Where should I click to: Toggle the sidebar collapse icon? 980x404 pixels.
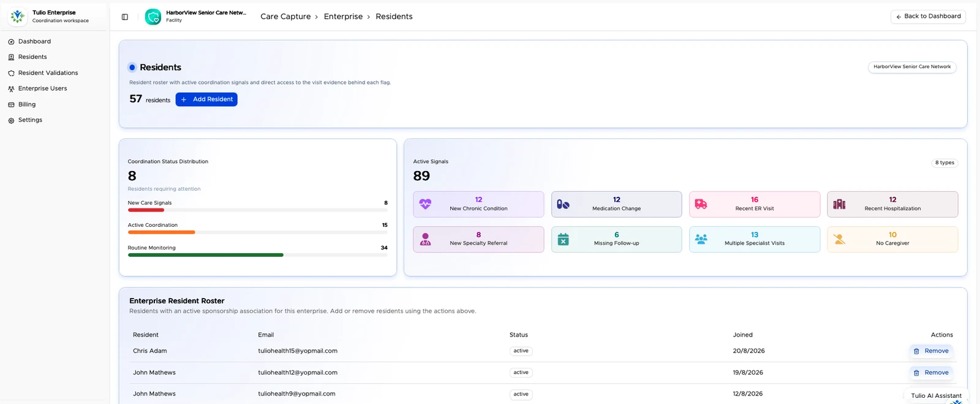coord(125,17)
